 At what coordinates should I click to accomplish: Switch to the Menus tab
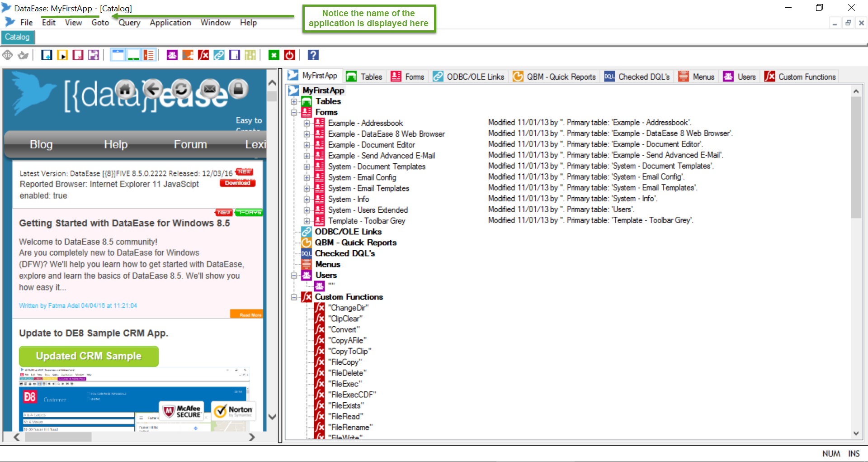[697, 76]
